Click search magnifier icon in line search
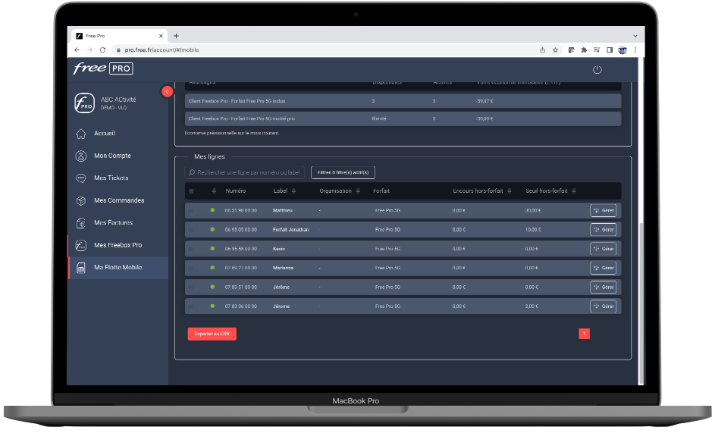The image size is (717, 433). 192,172
